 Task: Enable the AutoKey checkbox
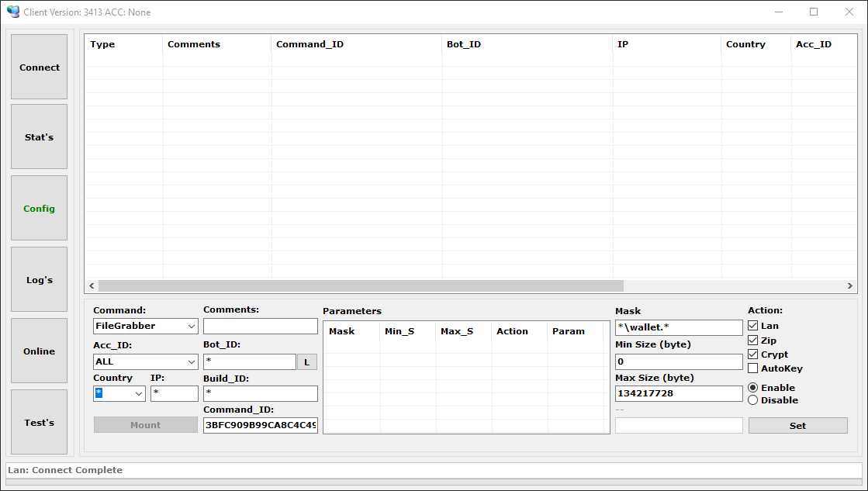tap(752, 368)
